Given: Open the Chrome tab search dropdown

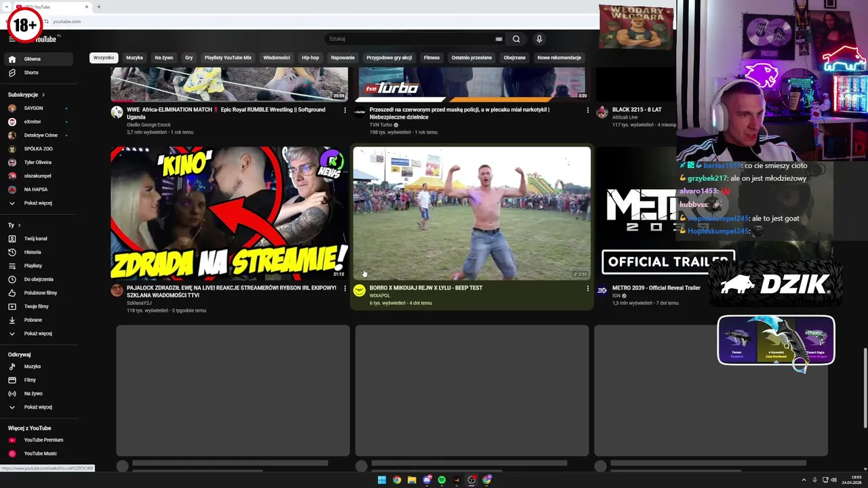Looking at the screenshot, I should tap(7, 7).
